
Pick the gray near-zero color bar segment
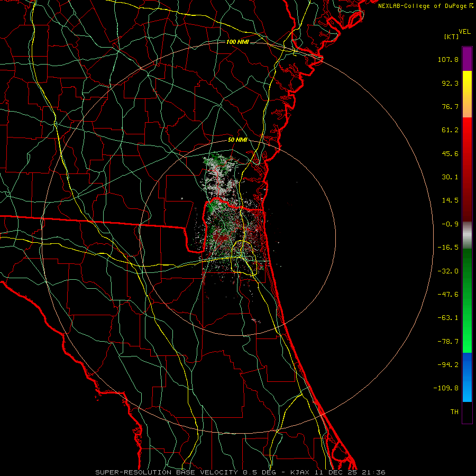(x=467, y=235)
